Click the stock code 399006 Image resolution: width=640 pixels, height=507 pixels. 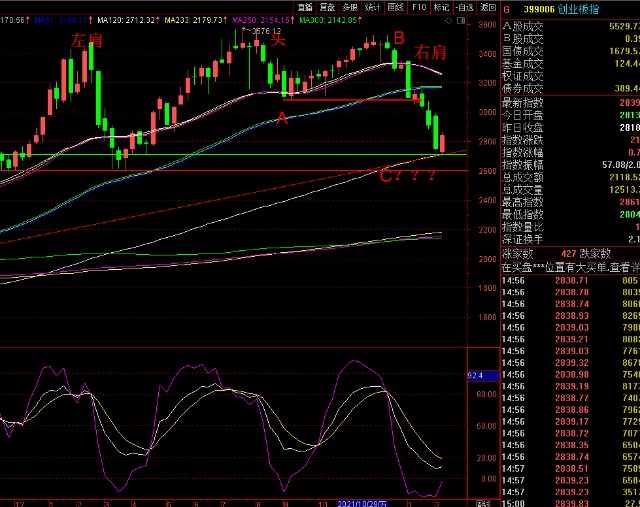(x=538, y=9)
